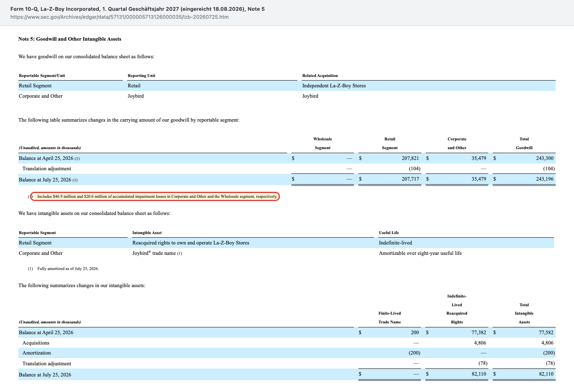Image resolution: width=574 pixels, height=392 pixels.
Task: Select the 'Total Intangible Assets' column header
Action: (x=524, y=313)
